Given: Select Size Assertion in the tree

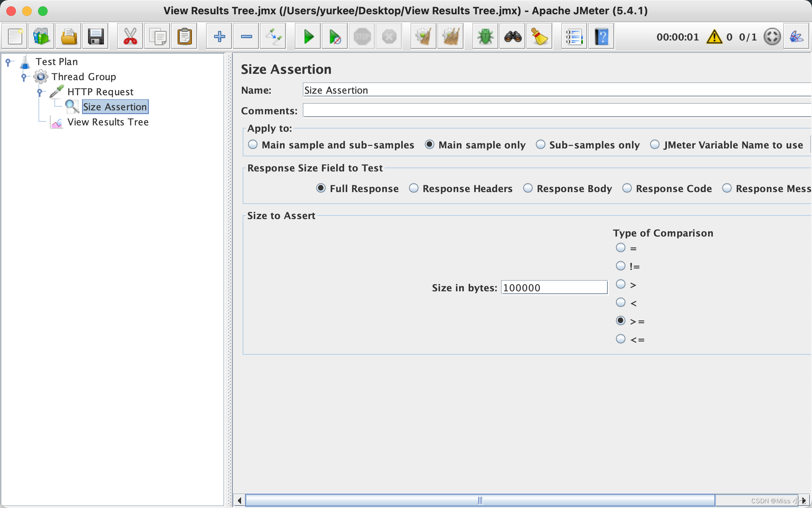Looking at the screenshot, I should pos(115,107).
